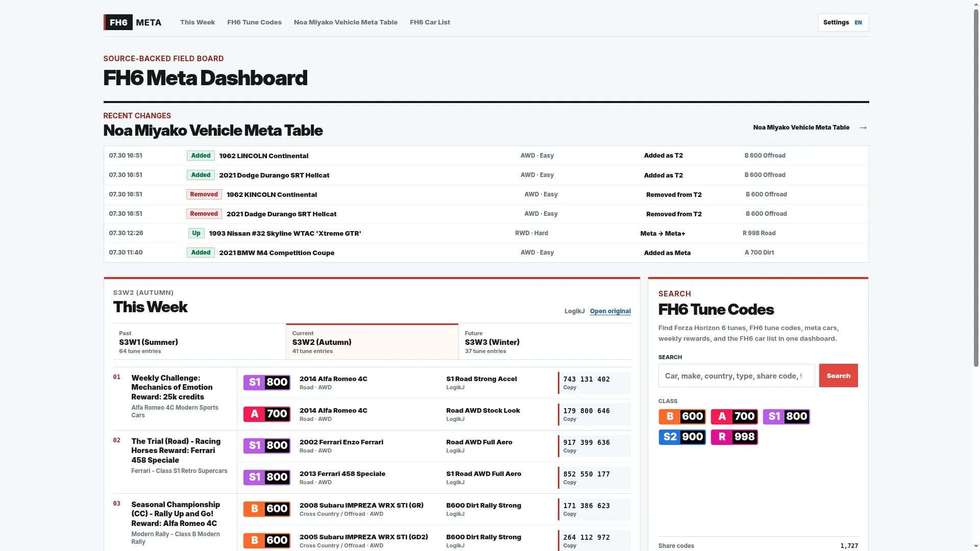Click B 600 badge for 2008 Subaru IMPREZA (GR)
Viewport: 980px width, 551px height.
267,509
